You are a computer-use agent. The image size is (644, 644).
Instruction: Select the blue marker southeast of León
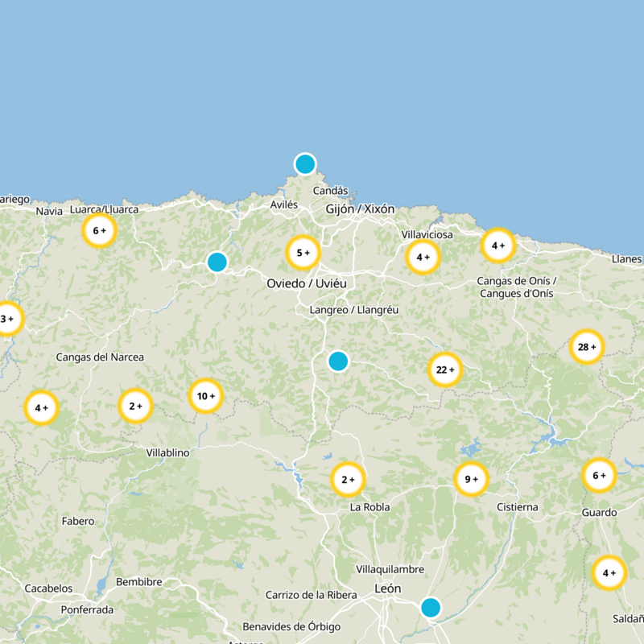431,608
